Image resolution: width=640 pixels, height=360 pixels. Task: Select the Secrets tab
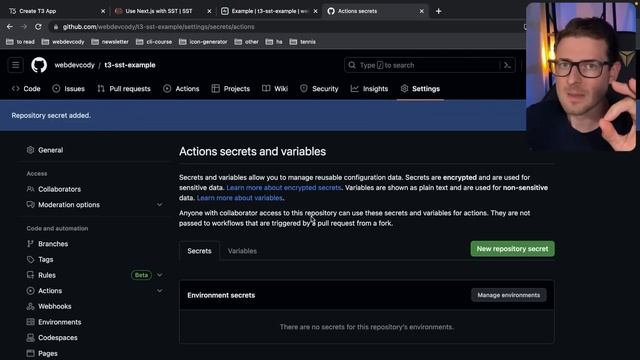[199, 251]
